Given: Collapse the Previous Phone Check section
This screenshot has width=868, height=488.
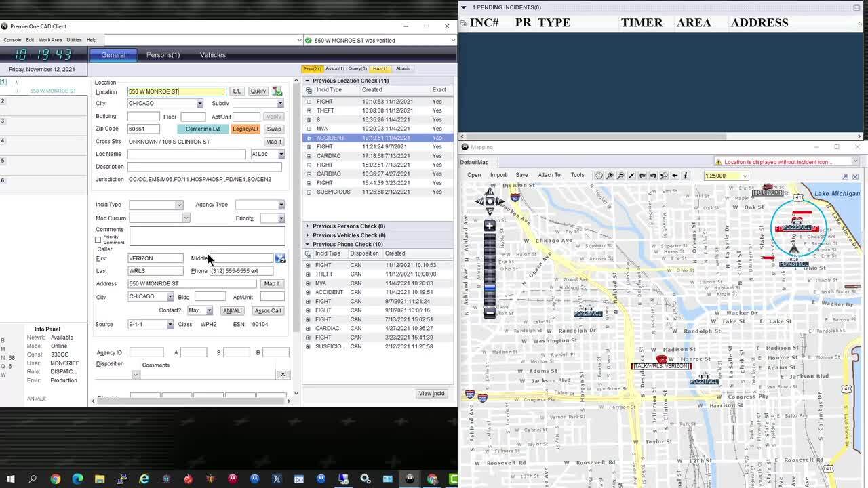Looking at the screenshot, I should click(307, 244).
